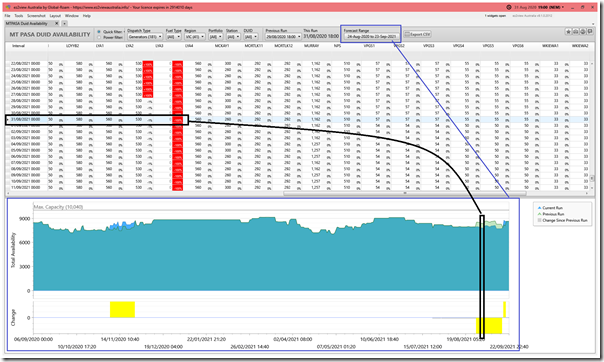
Task: Close the MTPASA Duid Availability tab
Action: pos(57,23)
